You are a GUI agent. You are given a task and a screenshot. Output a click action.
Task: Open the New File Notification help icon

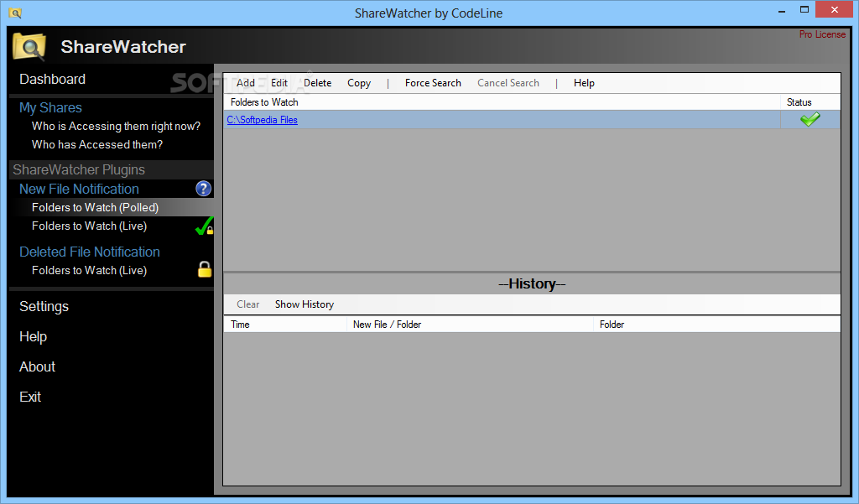203,189
